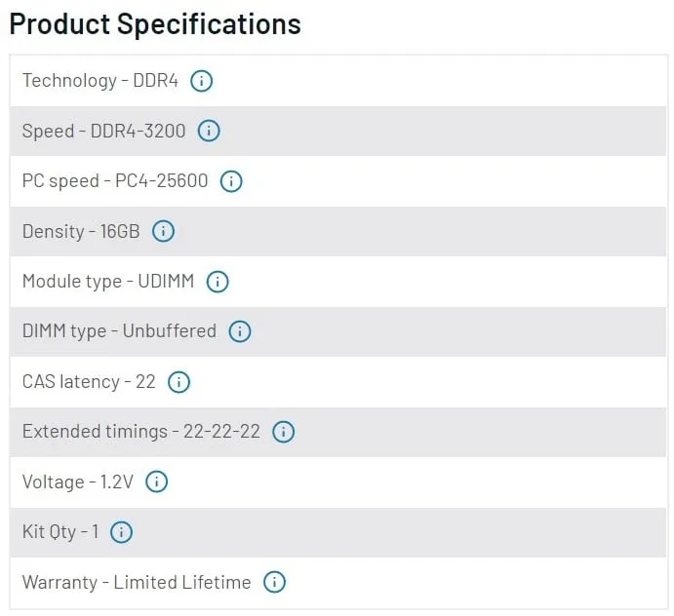Open info icon beside Speed - DDR4-3200
The width and height of the screenshot is (674, 616).
click(x=209, y=131)
